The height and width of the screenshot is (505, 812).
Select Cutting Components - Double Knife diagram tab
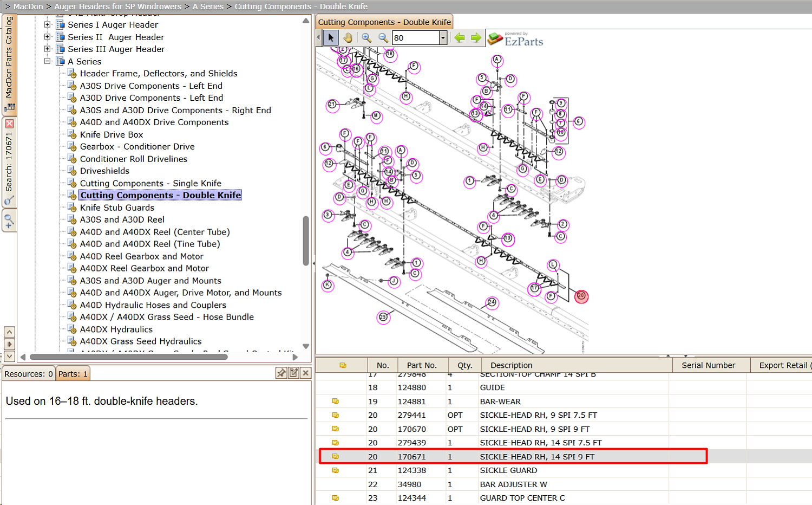coord(384,22)
